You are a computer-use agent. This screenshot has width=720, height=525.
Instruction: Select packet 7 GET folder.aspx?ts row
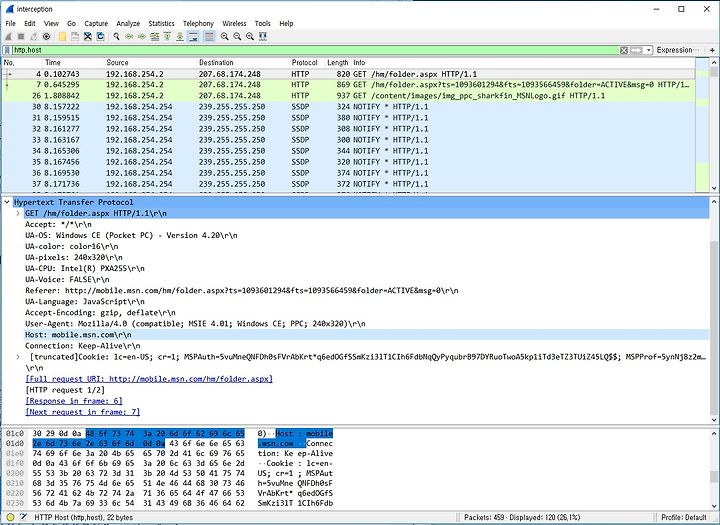349,85
